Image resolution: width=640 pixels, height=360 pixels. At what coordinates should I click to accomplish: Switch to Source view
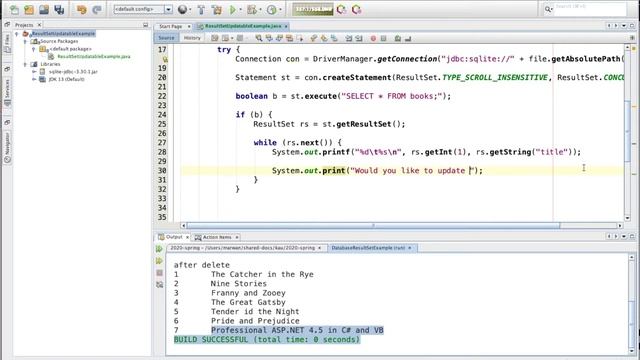point(166,38)
